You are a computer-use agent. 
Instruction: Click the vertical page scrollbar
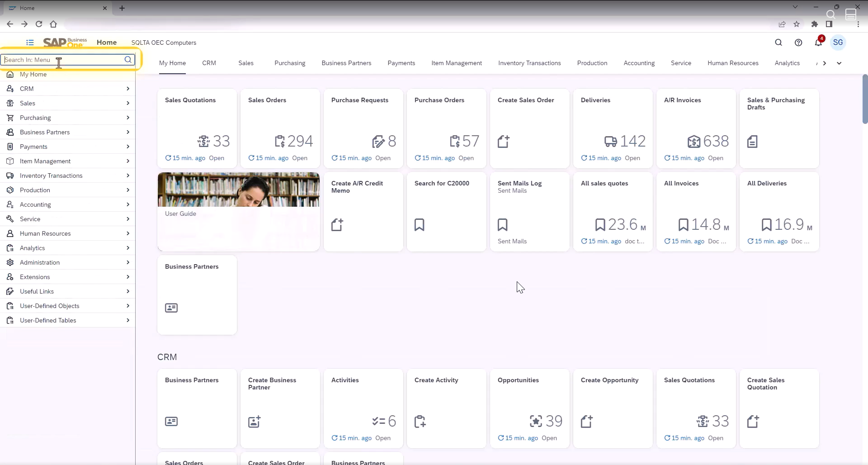[865, 99]
